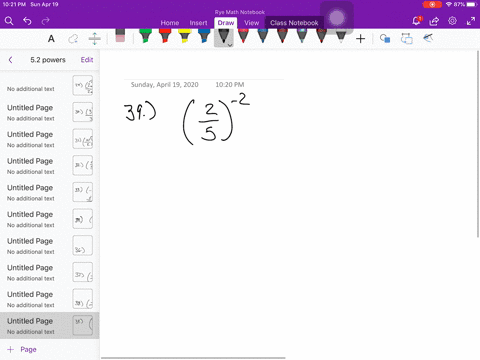
Task: Tap the battery status at top right
Action: tap(466, 4)
